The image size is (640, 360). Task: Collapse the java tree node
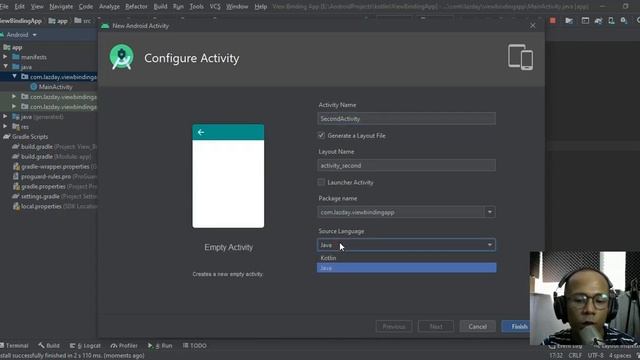(x=5, y=67)
